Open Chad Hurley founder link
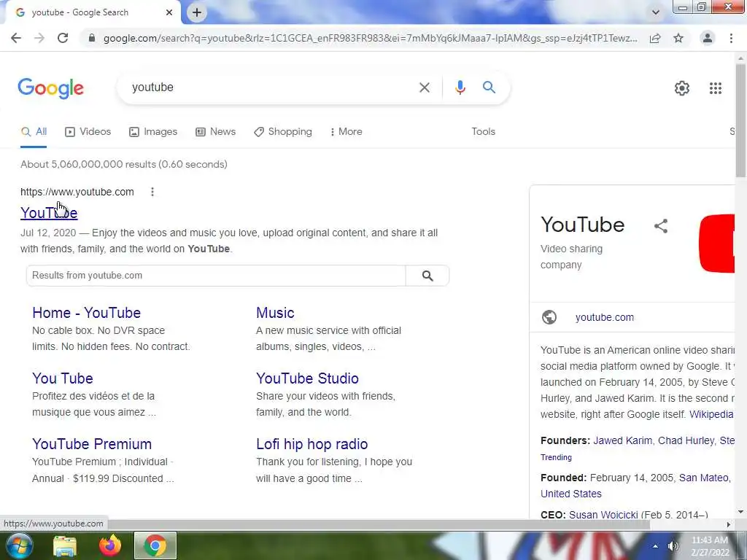The image size is (747, 560). click(686, 440)
